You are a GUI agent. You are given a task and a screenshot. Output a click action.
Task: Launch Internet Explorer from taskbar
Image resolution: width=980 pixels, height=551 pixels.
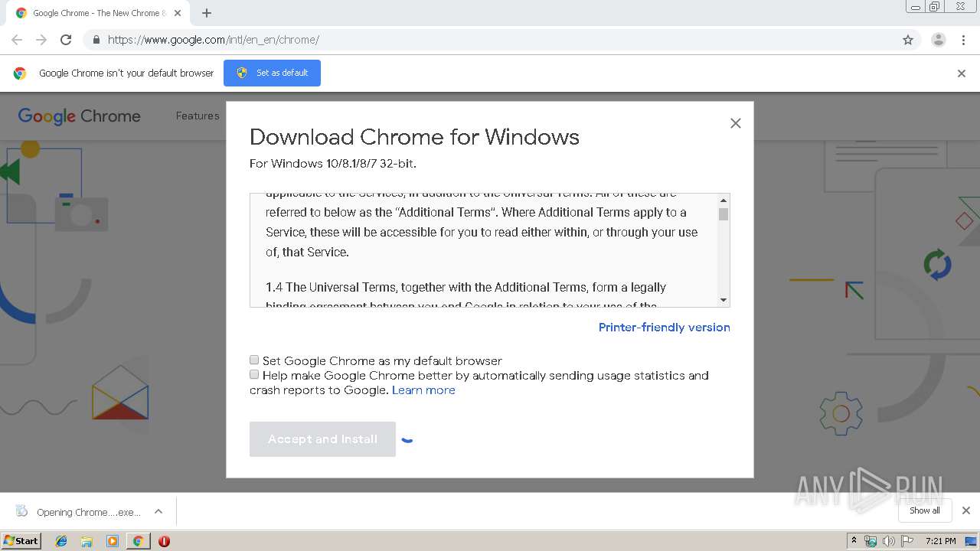pyautogui.click(x=61, y=541)
